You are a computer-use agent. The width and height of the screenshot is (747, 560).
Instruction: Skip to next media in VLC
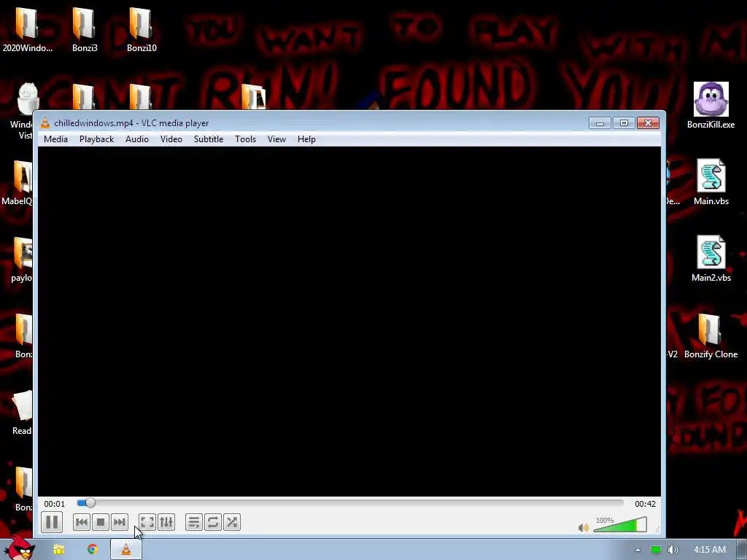coord(120,522)
